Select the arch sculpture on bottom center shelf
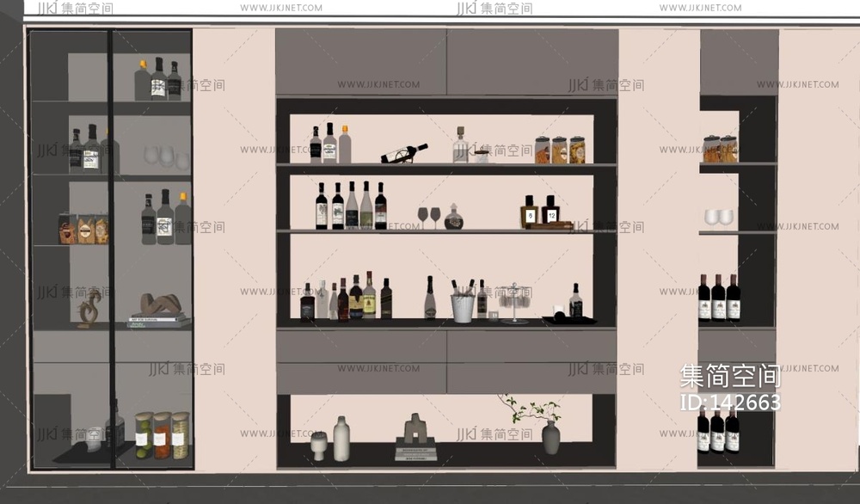Viewport: 860px width, 504px height. pos(416,429)
